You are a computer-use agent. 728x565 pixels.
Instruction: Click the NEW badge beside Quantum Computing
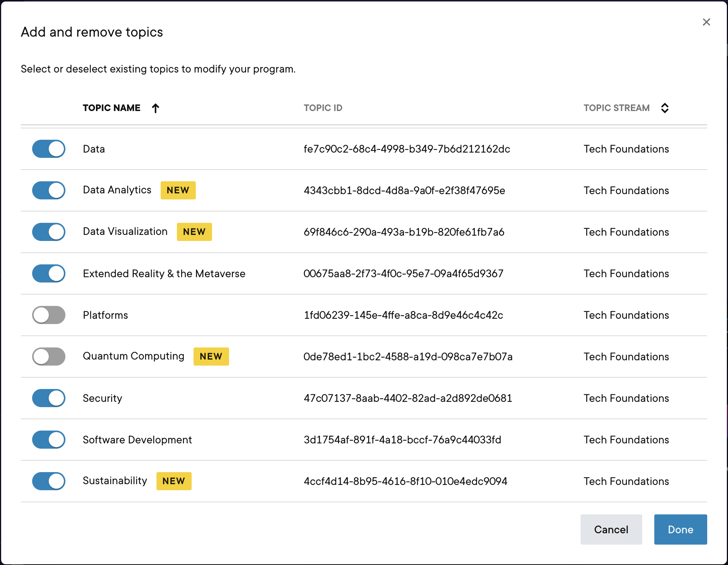coord(211,356)
